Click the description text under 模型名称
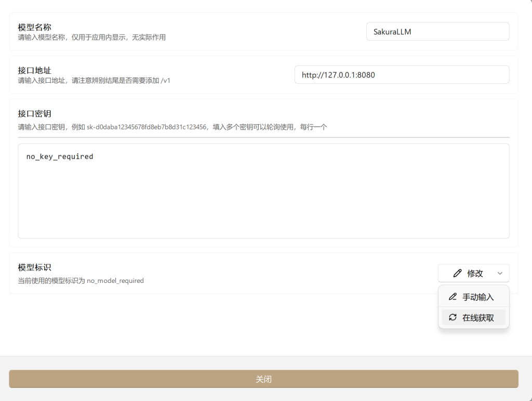Screen dimensions: 532x401 (92, 37)
